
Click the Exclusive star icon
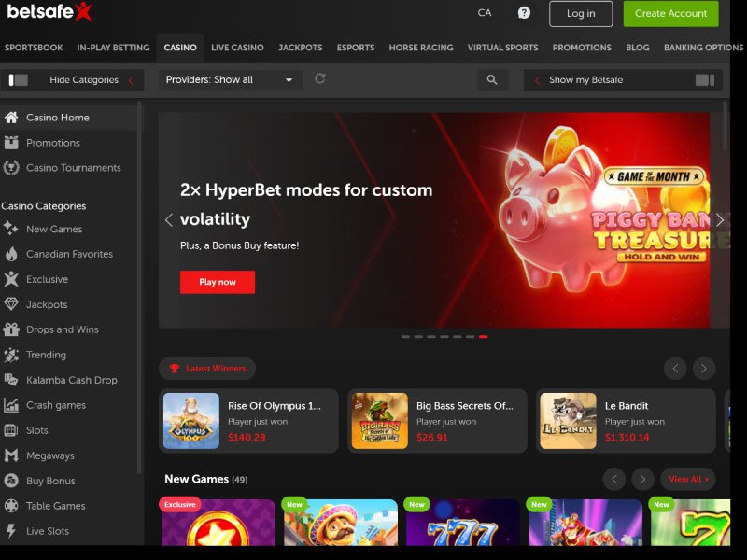pos(11,279)
